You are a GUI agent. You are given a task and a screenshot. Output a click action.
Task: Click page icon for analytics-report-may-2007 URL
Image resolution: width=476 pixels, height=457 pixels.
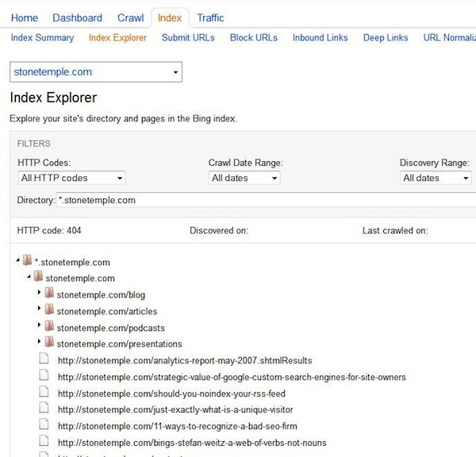pos(44,359)
